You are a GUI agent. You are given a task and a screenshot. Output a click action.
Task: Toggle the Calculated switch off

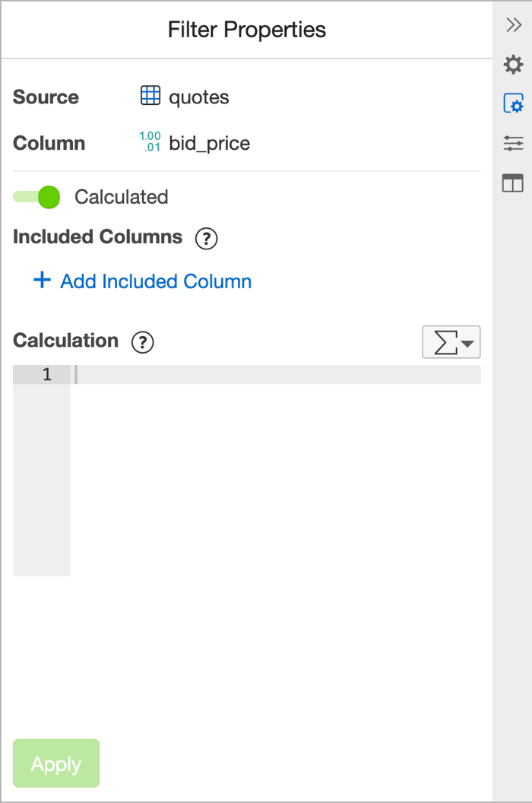37,197
